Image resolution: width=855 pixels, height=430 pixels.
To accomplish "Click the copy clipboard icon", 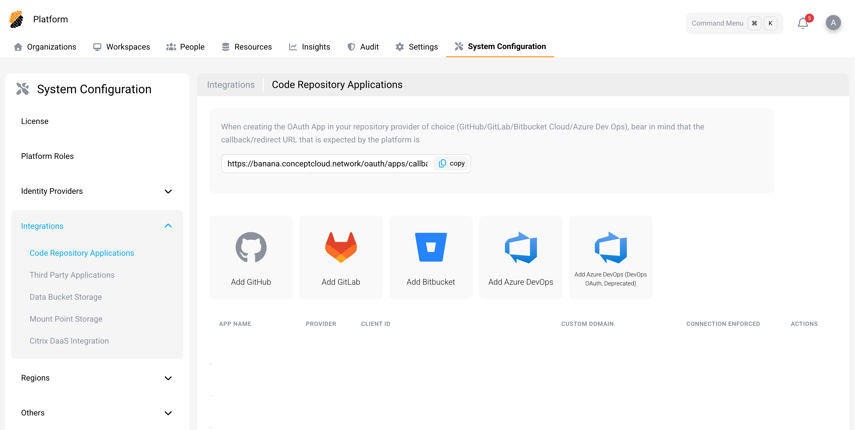I will point(442,163).
